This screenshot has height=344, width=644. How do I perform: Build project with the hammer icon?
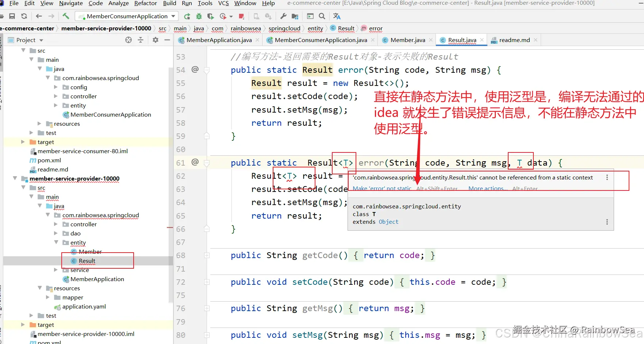66,16
